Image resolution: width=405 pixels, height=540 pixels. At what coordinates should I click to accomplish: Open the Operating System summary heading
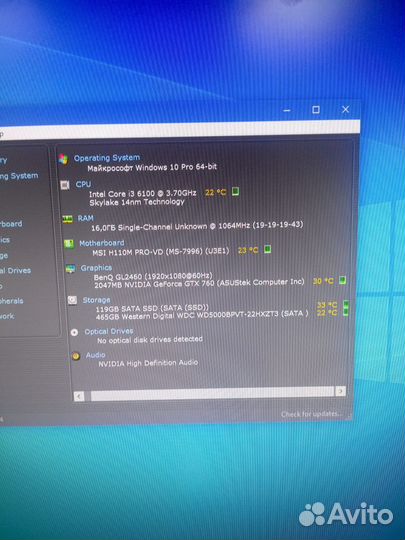(107, 158)
